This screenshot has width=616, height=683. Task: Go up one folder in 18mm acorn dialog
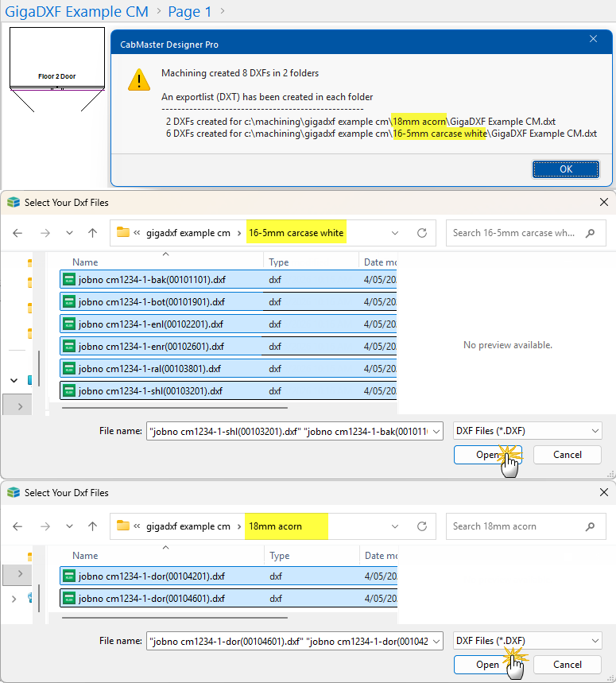tap(92, 526)
